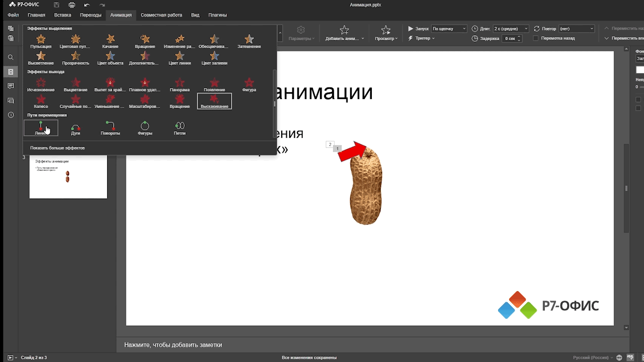Click the Задержка delay stepper arrows
This screenshot has height=362, width=644.
pyautogui.click(x=519, y=38)
